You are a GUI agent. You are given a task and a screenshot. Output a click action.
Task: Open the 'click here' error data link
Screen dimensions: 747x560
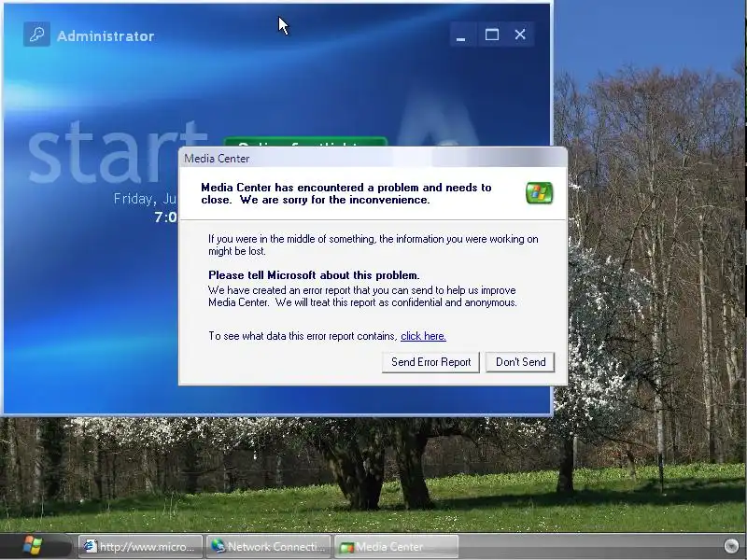[x=423, y=336]
